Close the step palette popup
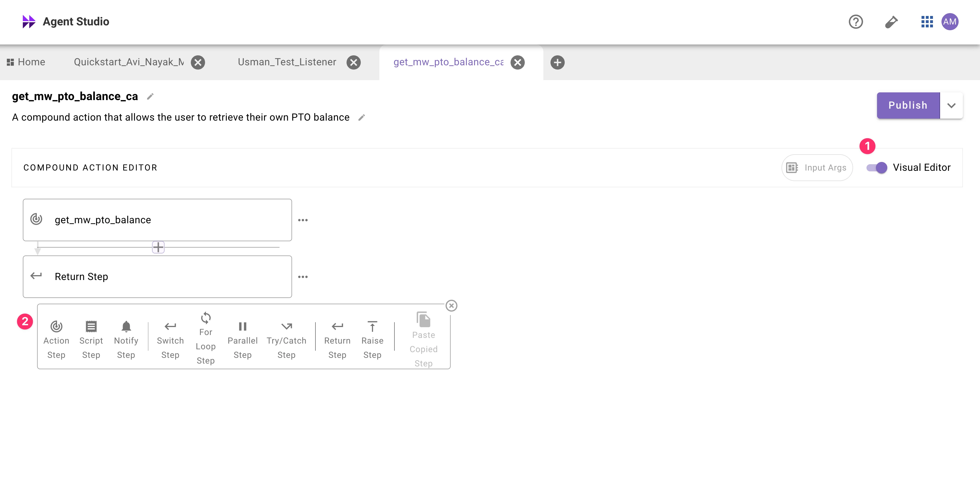 451,306
